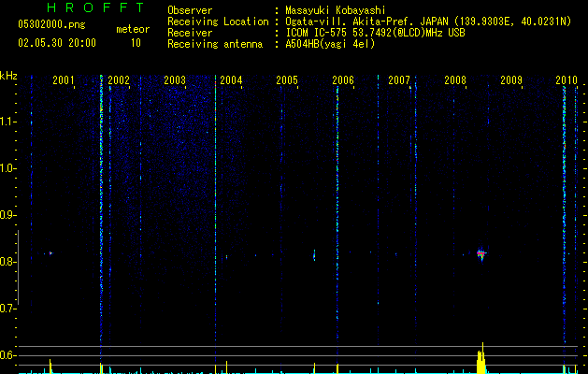
Task: Click the 2002 time marker
Action: tap(119, 80)
